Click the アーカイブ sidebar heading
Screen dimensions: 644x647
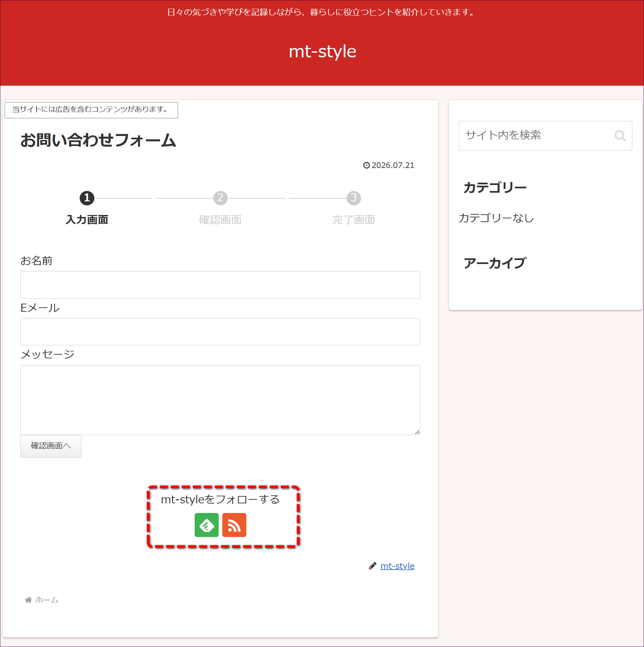click(495, 263)
